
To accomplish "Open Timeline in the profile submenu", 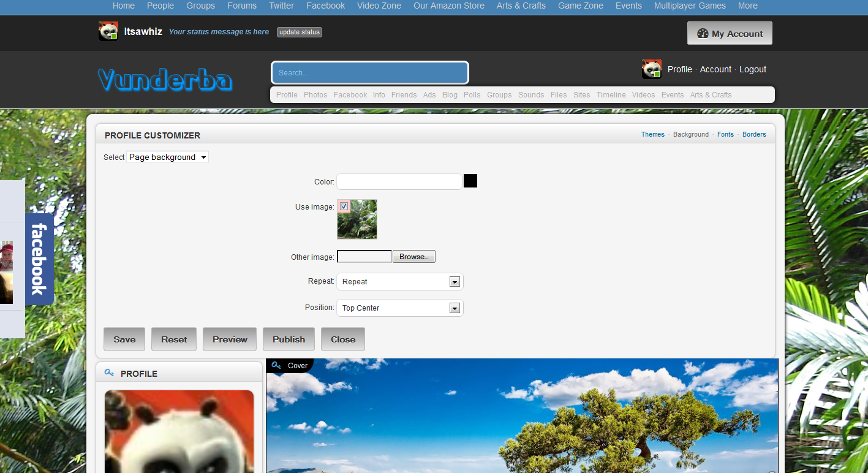I will tap(611, 95).
